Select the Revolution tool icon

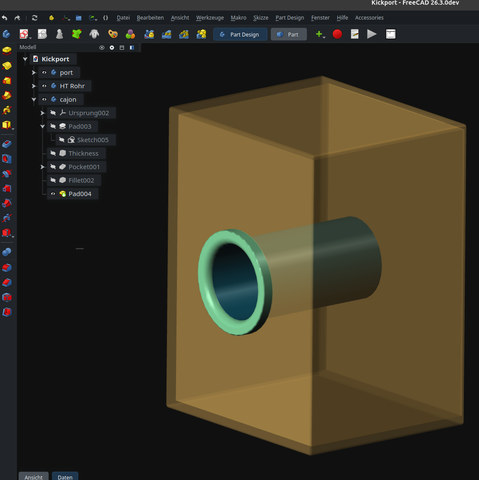(7, 65)
